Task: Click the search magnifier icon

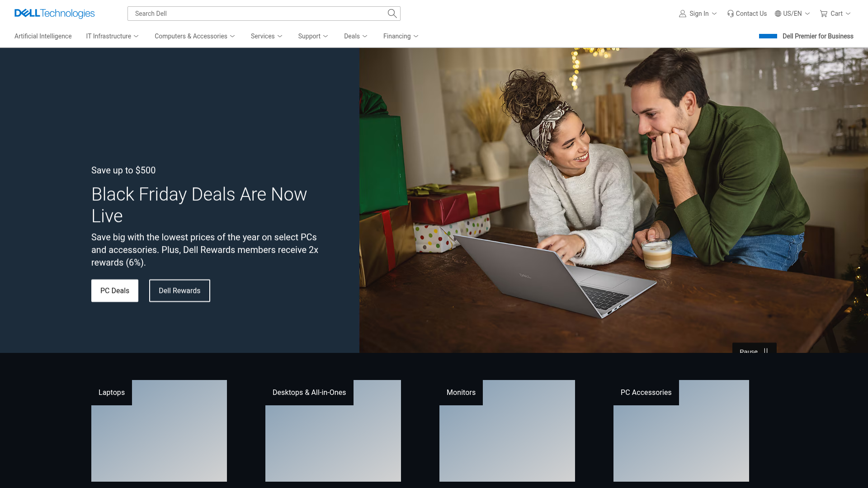Action: pyautogui.click(x=392, y=14)
